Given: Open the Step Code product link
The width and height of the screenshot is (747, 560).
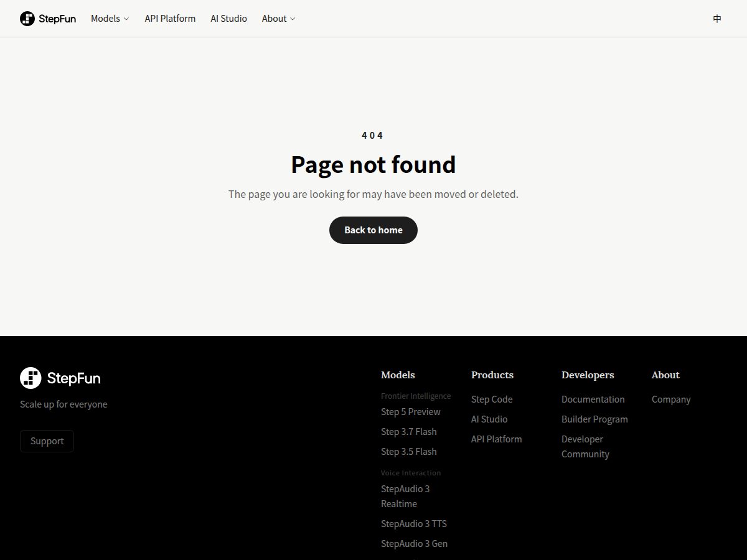Looking at the screenshot, I should [492, 399].
